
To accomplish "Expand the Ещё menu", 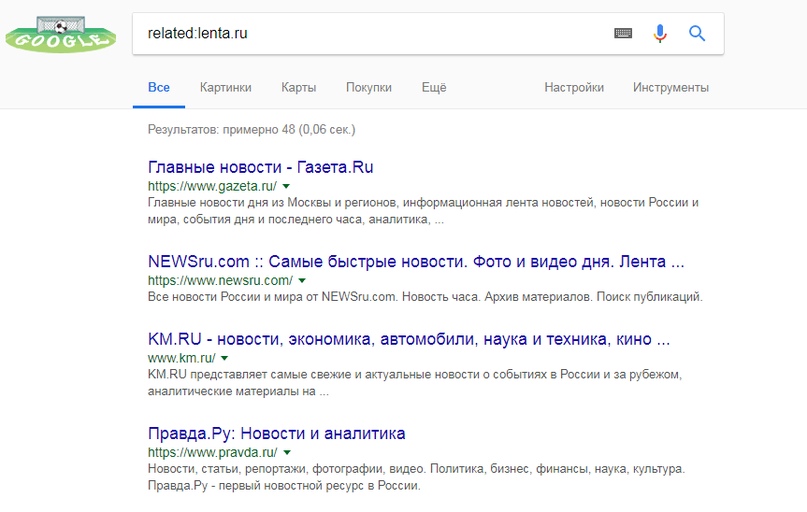I will [x=434, y=87].
